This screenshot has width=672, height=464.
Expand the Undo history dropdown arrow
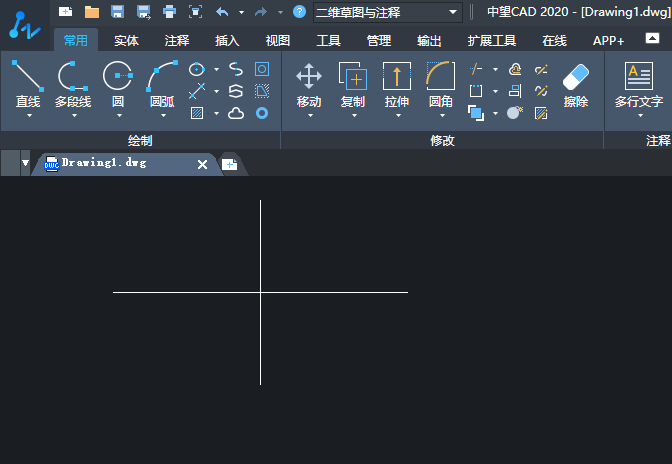241,12
